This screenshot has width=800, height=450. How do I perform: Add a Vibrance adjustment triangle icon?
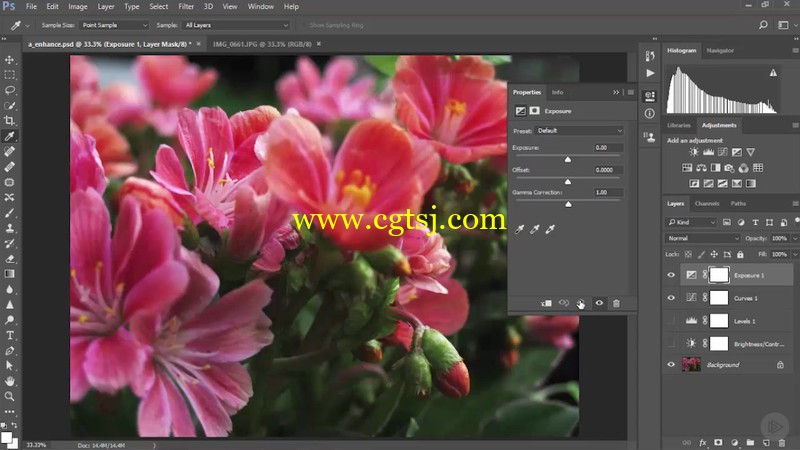[751, 152]
